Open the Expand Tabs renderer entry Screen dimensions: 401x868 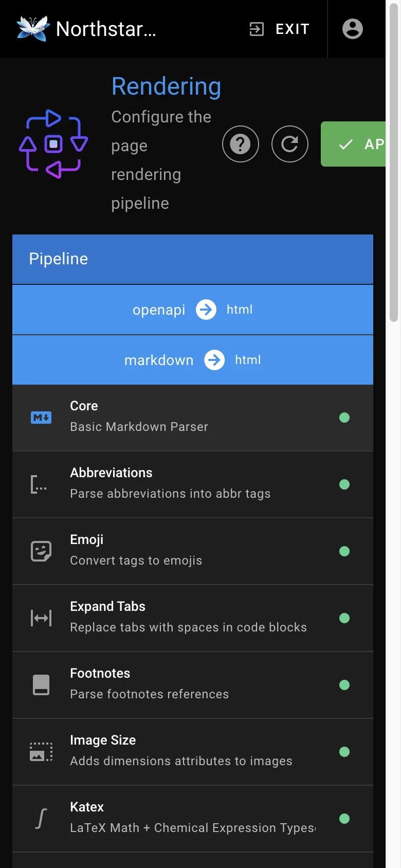pos(193,618)
